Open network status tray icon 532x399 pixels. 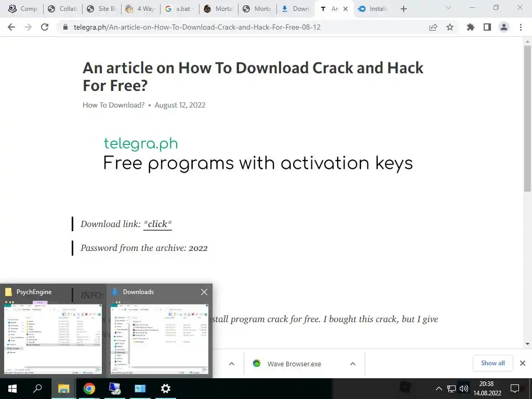(451, 389)
